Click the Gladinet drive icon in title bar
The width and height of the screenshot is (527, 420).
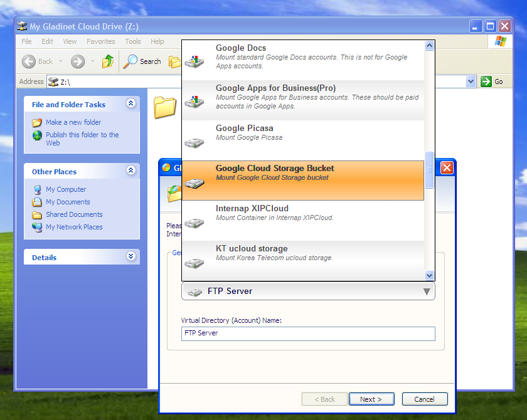[22, 26]
